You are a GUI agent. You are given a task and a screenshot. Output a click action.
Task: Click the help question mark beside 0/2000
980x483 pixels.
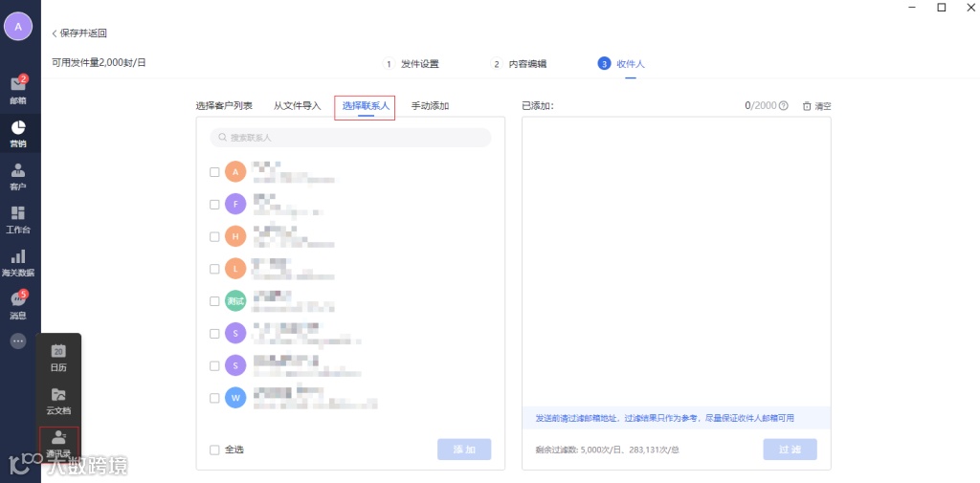pos(784,105)
